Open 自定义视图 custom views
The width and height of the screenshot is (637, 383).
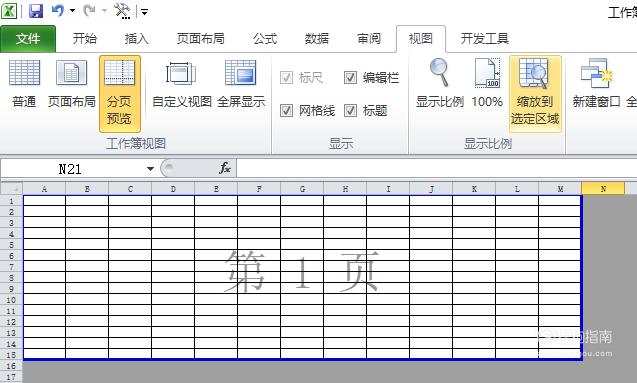182,84
